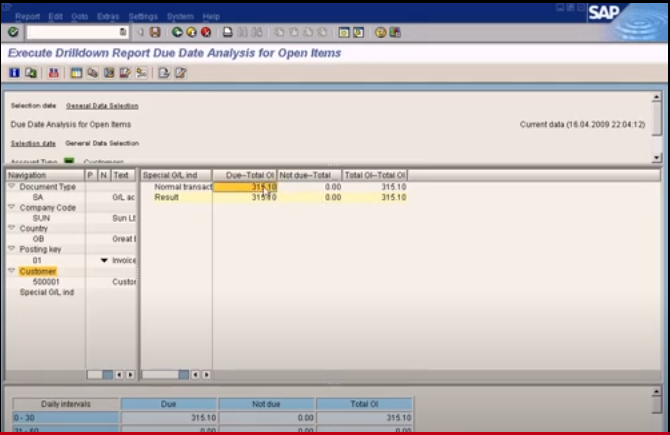
Task: Collapse the Country navigation node
Action: [12, 228]
